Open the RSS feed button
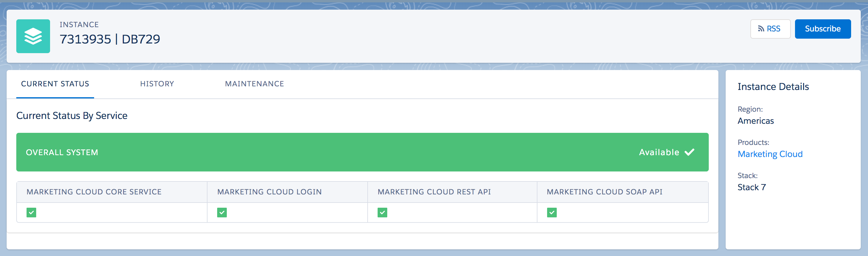 coord(770,29)
